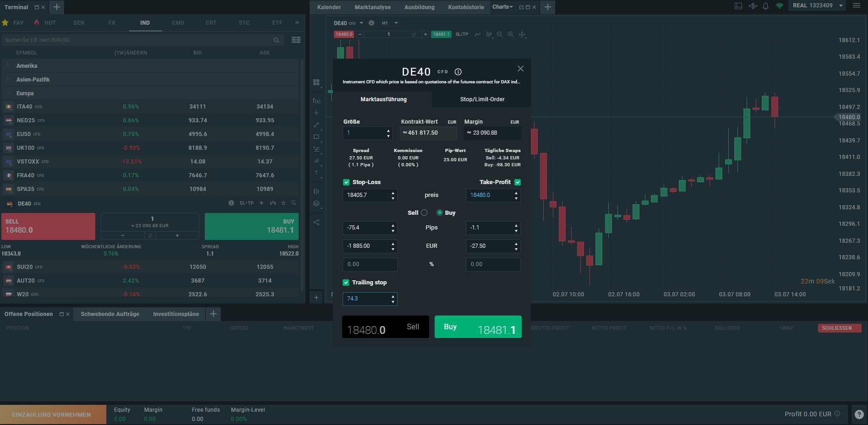Image resolution: width=868 pixels, height=425 pixels.
Task: Click the search magnifier in symbol search
Action: click(276, 40)
